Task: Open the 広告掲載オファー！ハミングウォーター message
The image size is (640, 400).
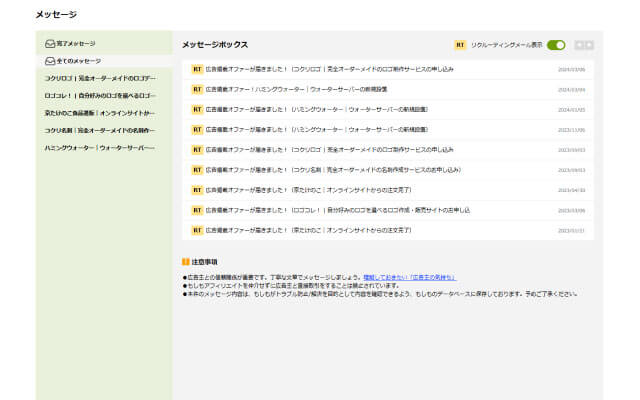Action: point(388,89)
